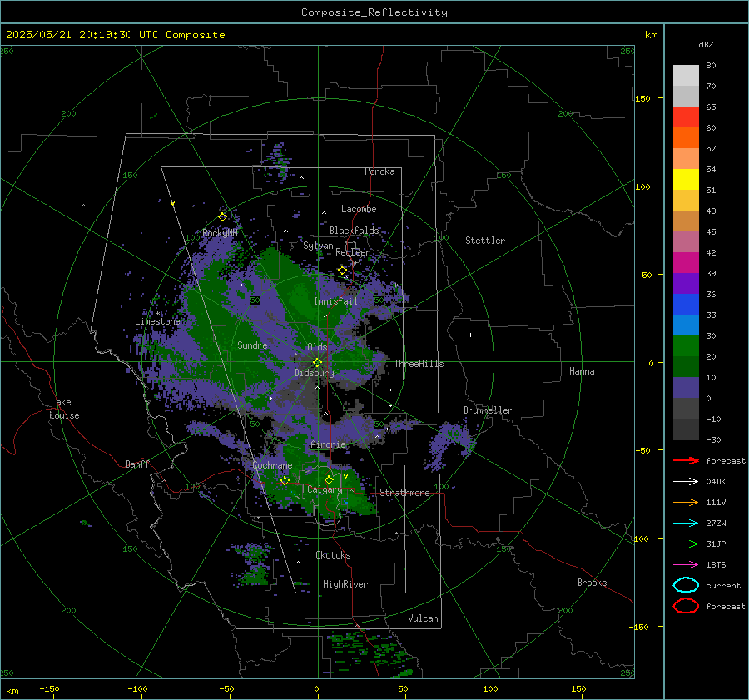
Task: Click the Vulcan label
Action: click(x=424, y=618)
